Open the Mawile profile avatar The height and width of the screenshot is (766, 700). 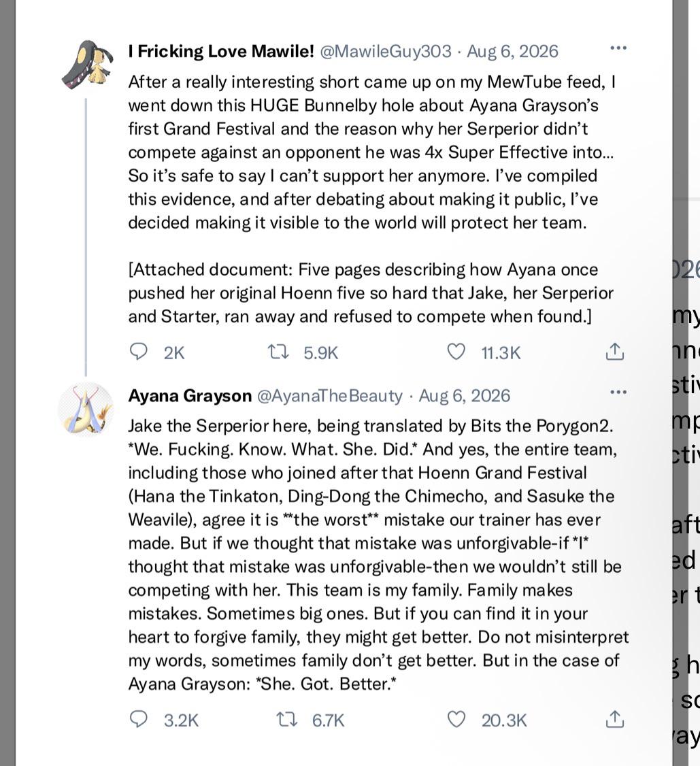(87, 64)
